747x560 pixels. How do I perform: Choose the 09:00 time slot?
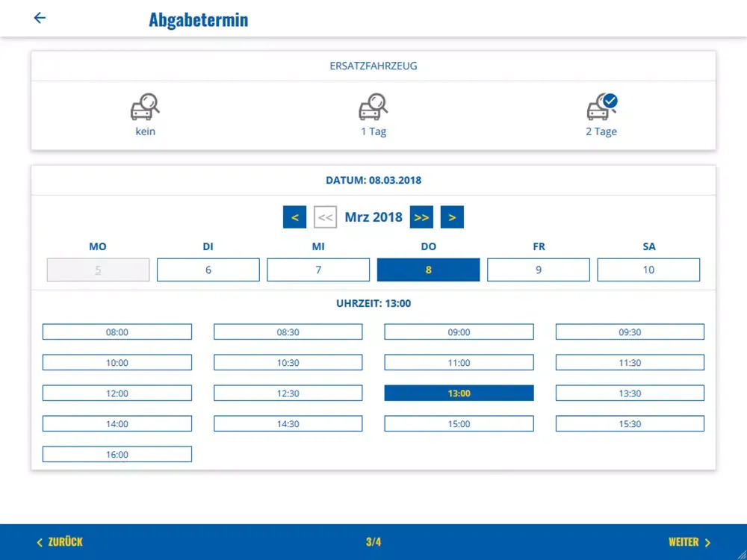tap(459, 332)
